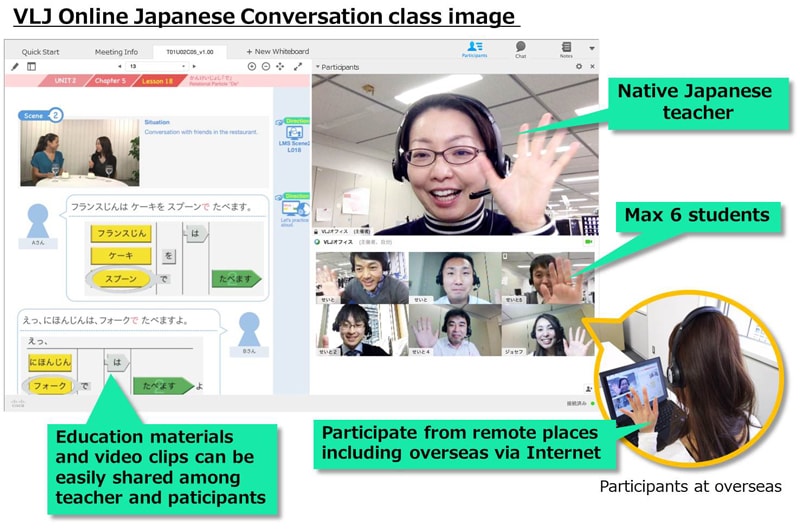Click the Scene 2 badge
800x529 pixels.
40,115
